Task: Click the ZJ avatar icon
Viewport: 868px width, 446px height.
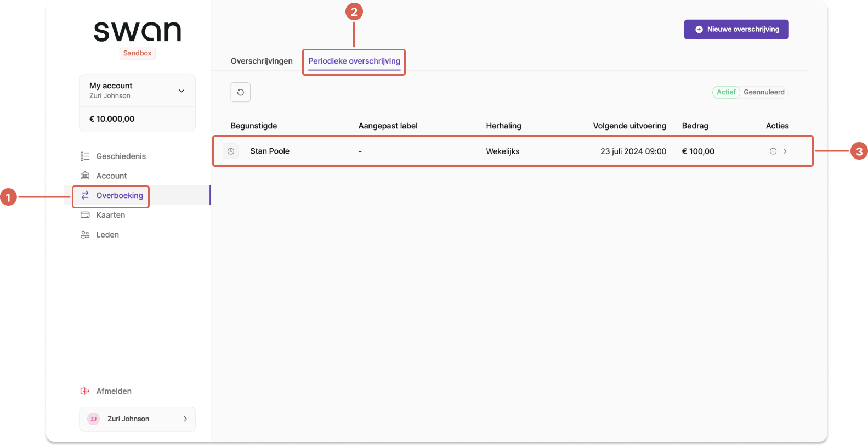Action: pos(93,419)
